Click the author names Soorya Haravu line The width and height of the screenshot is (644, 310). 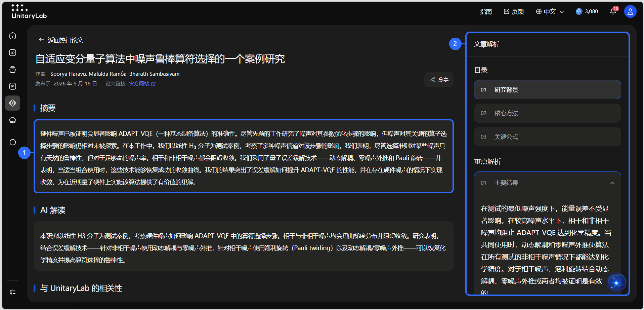[115, 74]
